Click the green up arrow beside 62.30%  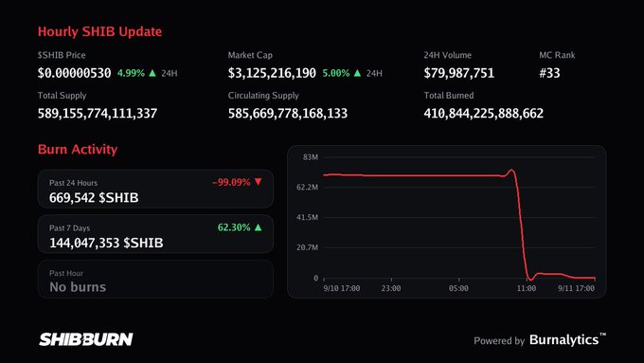[x=258, y=227]
